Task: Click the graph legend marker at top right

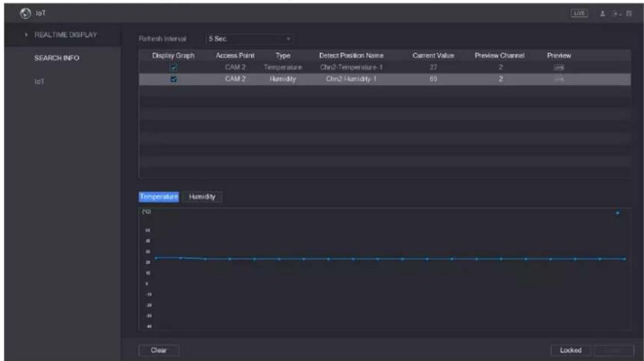Action: click(x=617, y=213)
